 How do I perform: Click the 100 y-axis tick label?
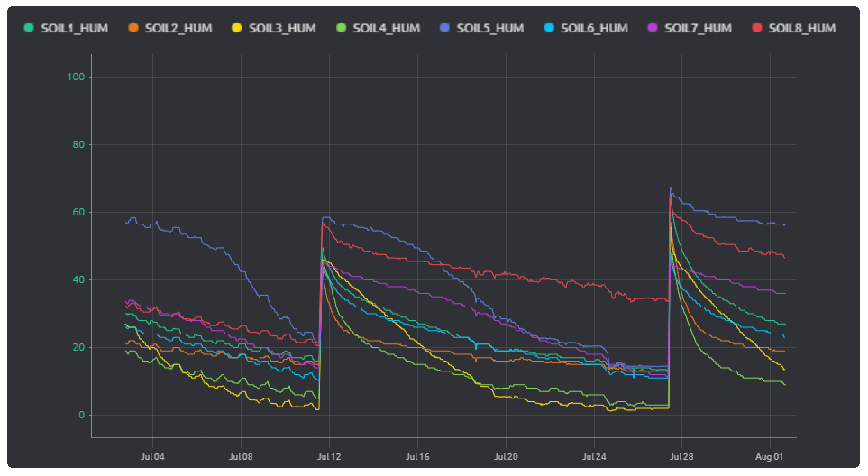pos(76,78)
